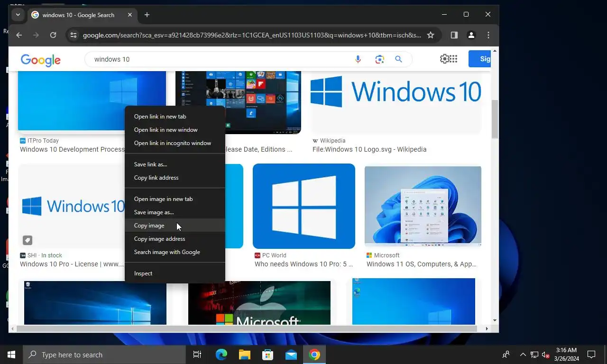
Task: Reload the page with refresh icon
Action: 53,35
